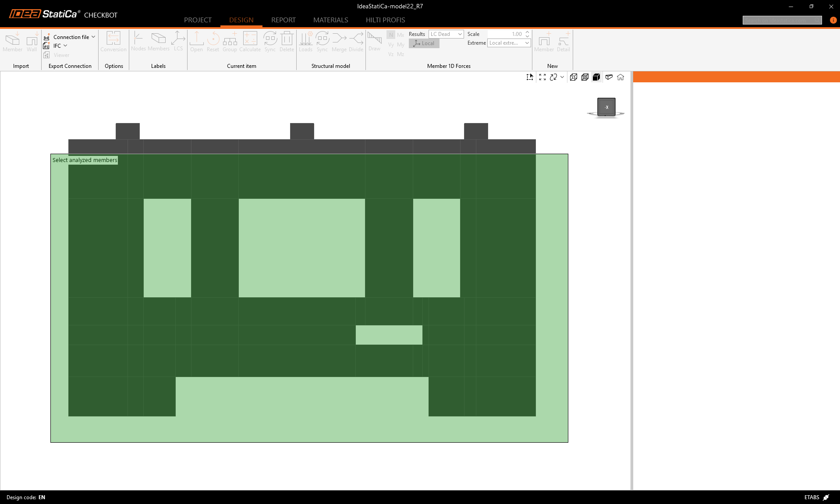Click the home view icon
The width and height of the screenshot is (840, 504).
click(x=620, y=77)
